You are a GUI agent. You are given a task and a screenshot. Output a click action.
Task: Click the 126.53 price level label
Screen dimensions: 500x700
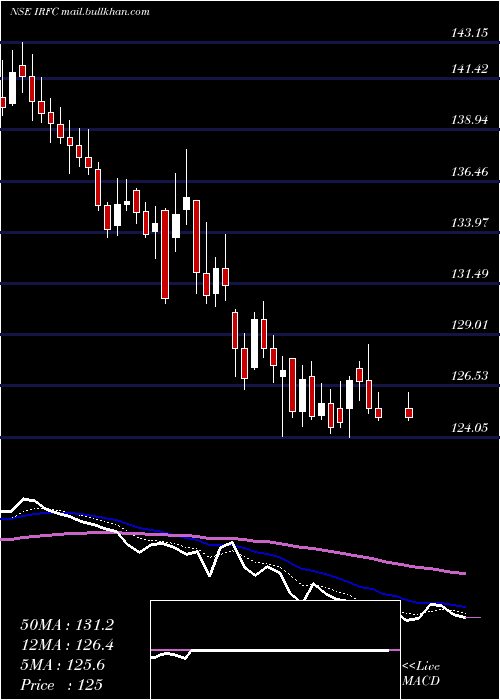pos(469,375)
